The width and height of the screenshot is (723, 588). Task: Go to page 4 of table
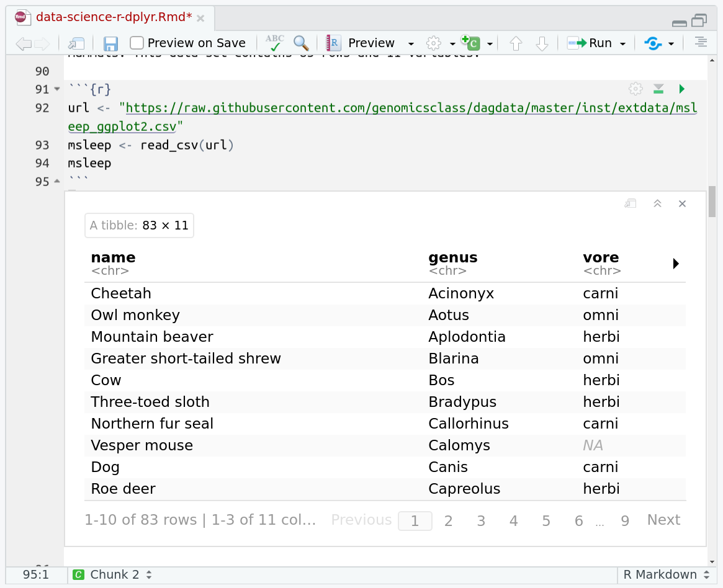tap(514, 521)
